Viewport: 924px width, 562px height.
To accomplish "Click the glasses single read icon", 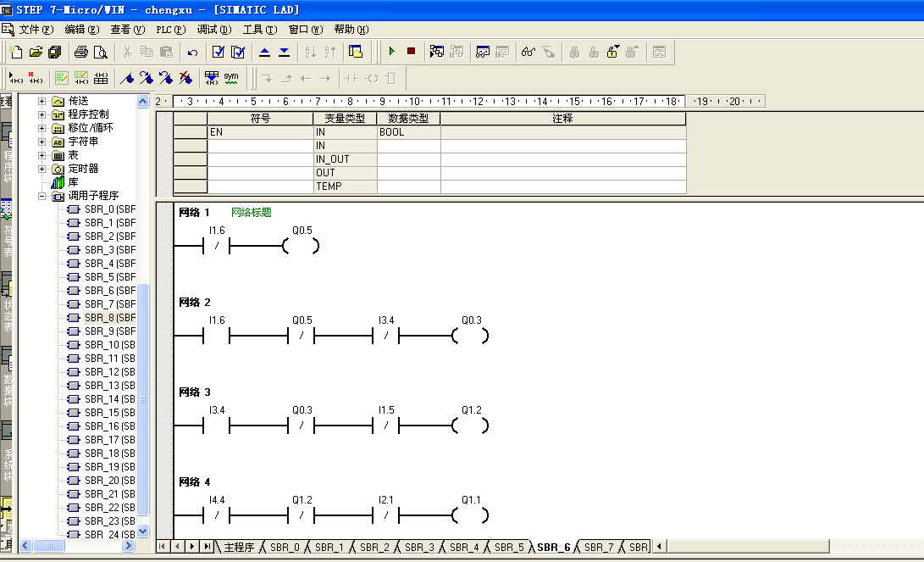I will pyautogui.click(x=528, y=52).
